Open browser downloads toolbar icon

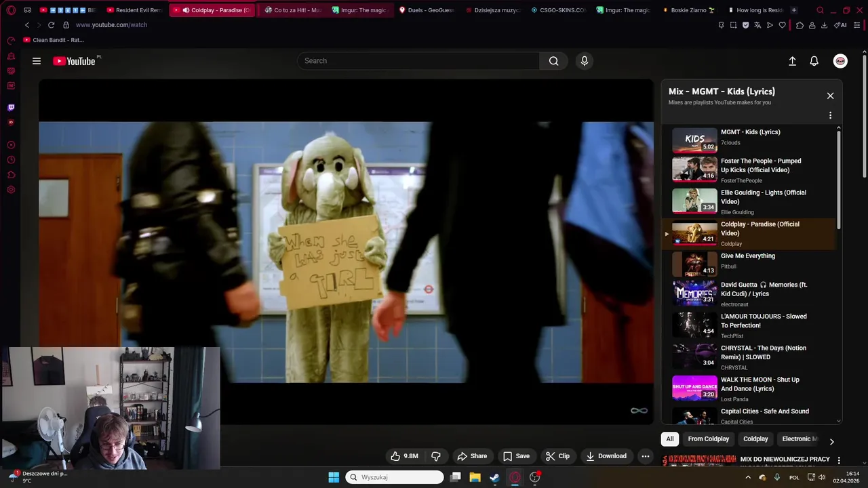tap(824, 25)
